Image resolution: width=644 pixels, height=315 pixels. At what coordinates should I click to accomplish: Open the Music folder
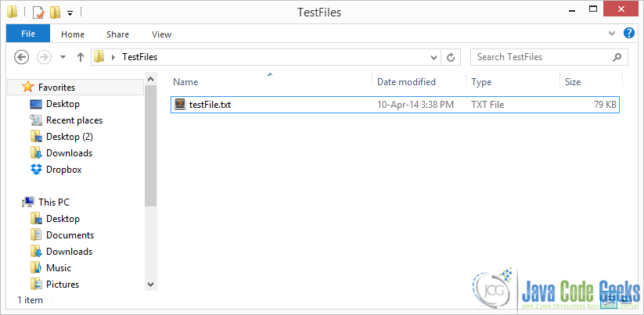pos(59,268)
